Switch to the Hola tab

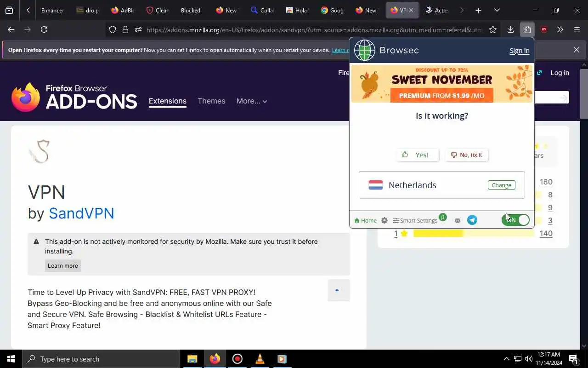tap(298, 10)
